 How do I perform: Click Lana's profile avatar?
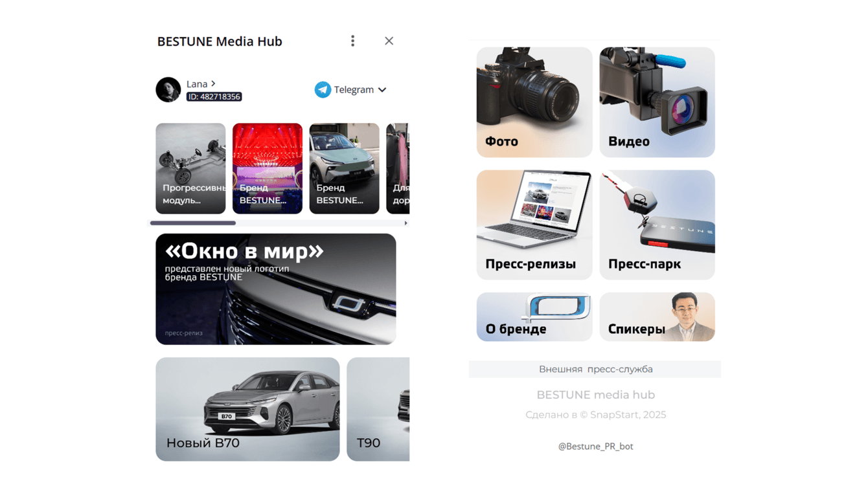click(168, 90)
